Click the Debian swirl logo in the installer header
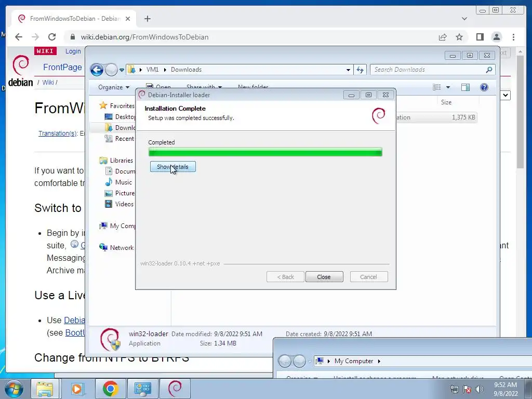 pos(379,116)
